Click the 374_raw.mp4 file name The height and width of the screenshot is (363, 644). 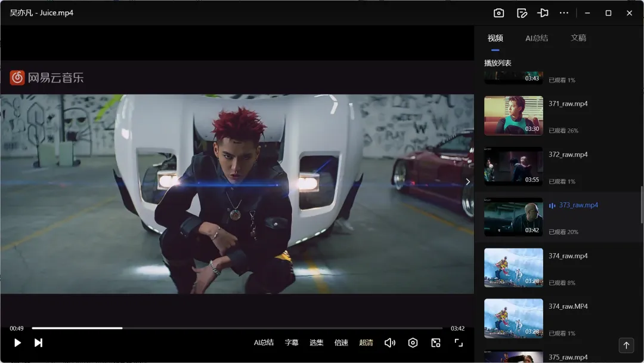568,256
